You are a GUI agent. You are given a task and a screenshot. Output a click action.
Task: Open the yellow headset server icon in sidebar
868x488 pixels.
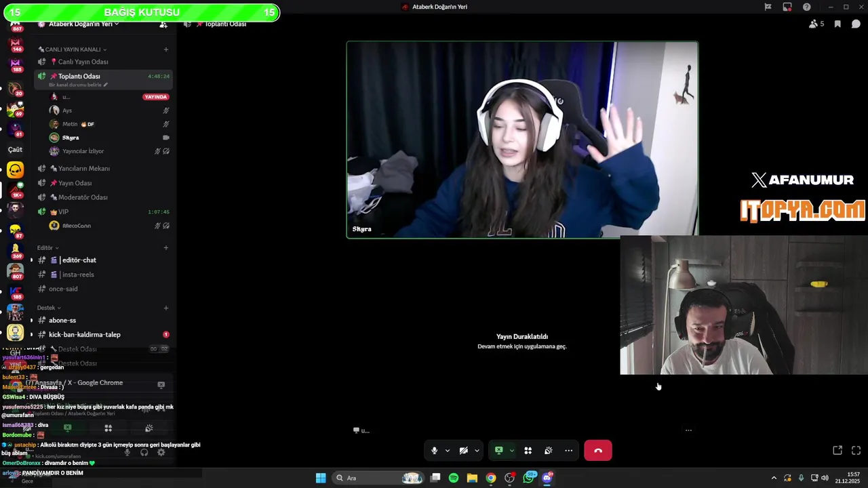15,170
